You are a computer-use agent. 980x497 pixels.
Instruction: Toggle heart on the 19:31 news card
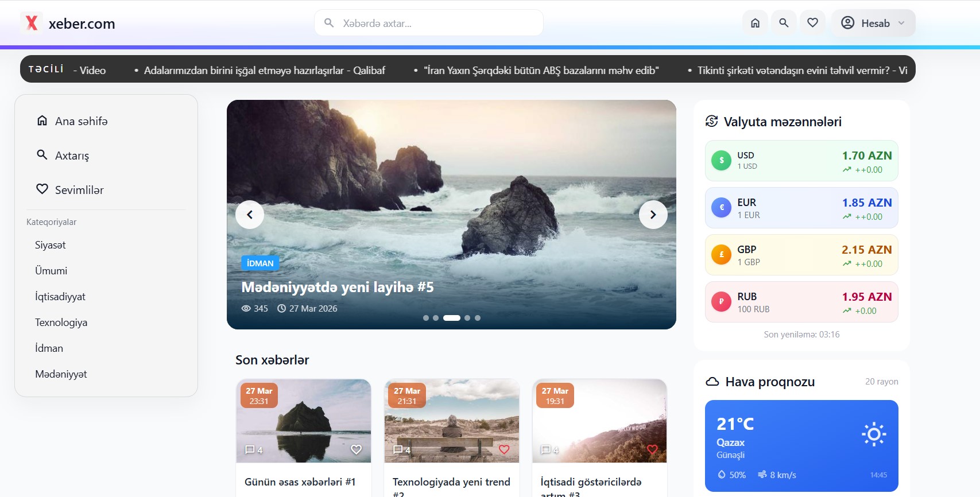tap(652, 449)
